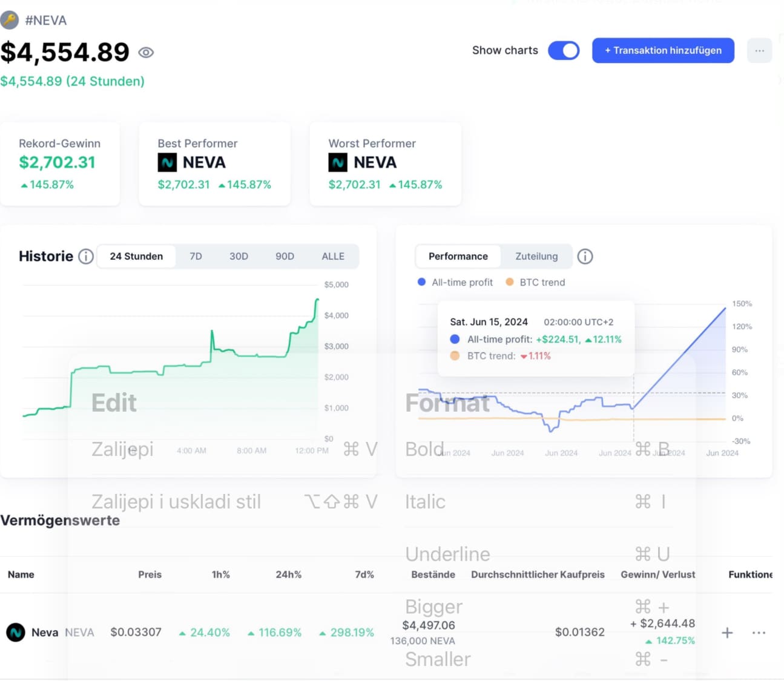
Task: Switch to the Zuteilung tab
Action: [536, 257]
